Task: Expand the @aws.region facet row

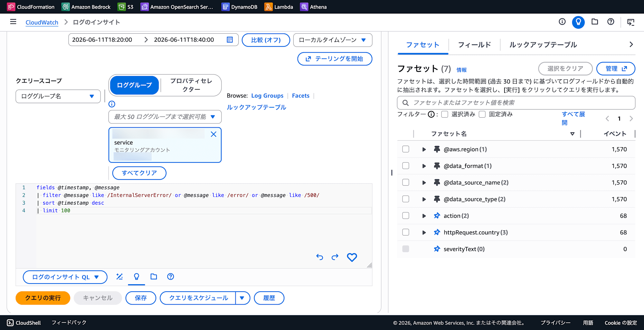Action: 424,149
